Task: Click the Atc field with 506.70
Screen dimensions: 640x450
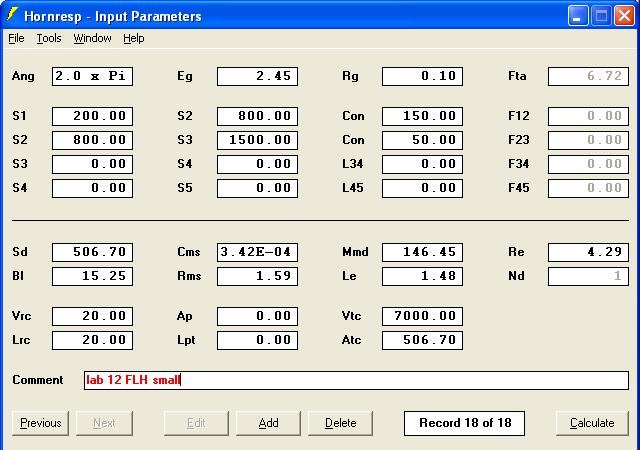Action: pos(422,341)
